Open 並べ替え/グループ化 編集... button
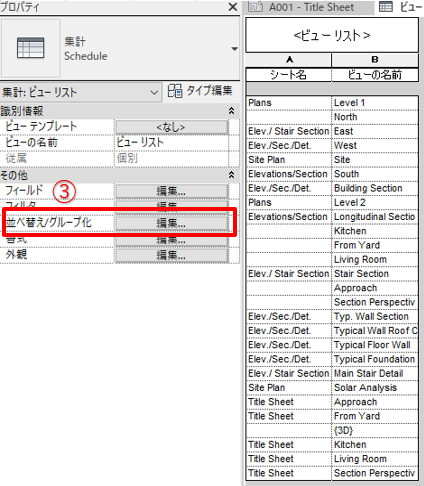424x486 pixels. [x=172, y=223]
